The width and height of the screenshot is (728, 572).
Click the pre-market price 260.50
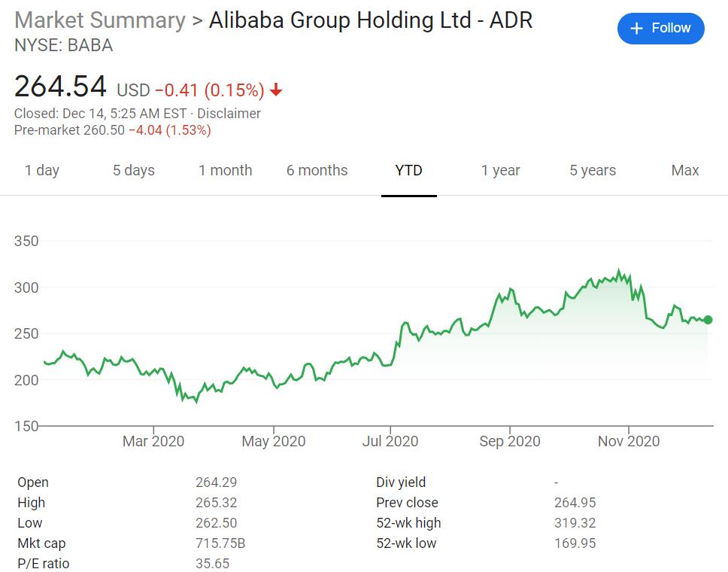104,130
